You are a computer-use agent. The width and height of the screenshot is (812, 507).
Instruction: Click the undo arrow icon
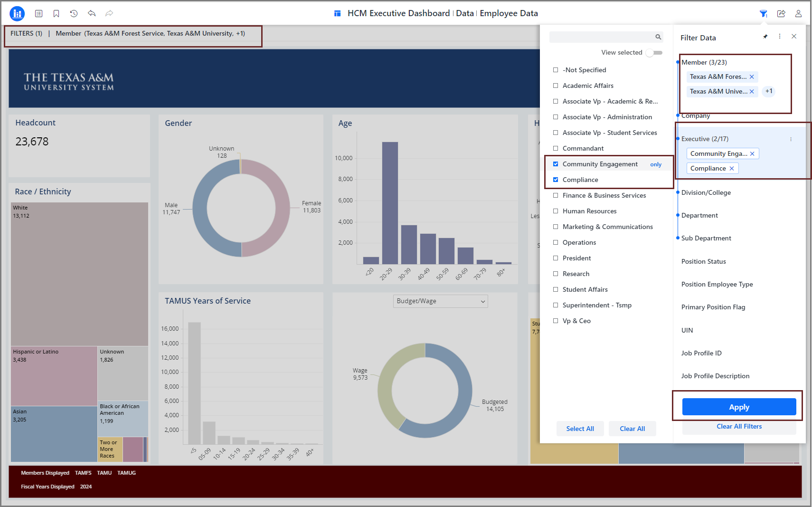92,13
